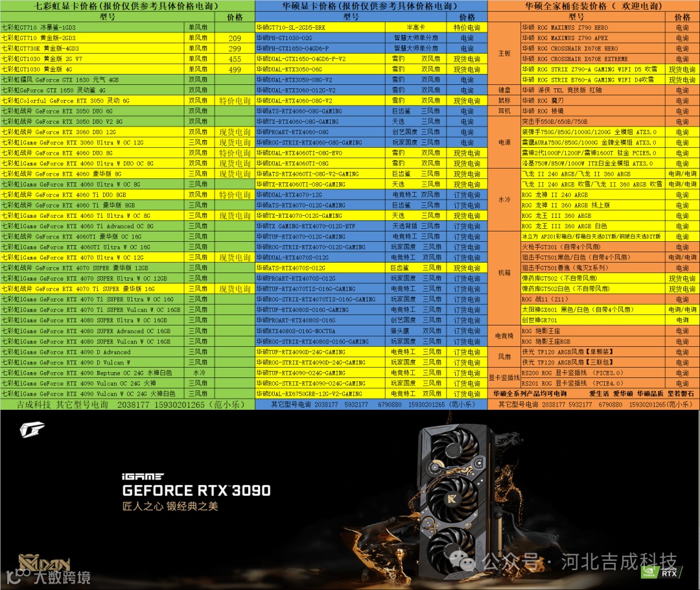The height and width of the screenshot is (590, 700).
Task: Select the 键盘 category cell
Action: click(504, 90)
